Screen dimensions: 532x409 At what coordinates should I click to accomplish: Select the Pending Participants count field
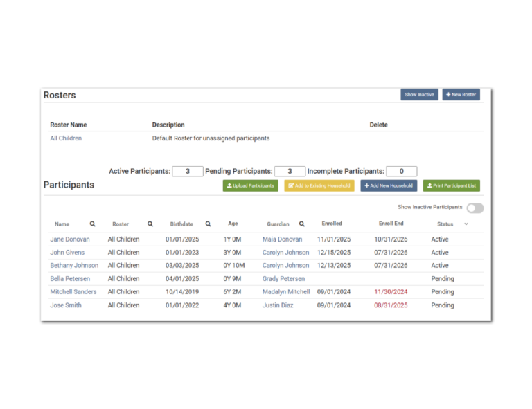(290, 172)
